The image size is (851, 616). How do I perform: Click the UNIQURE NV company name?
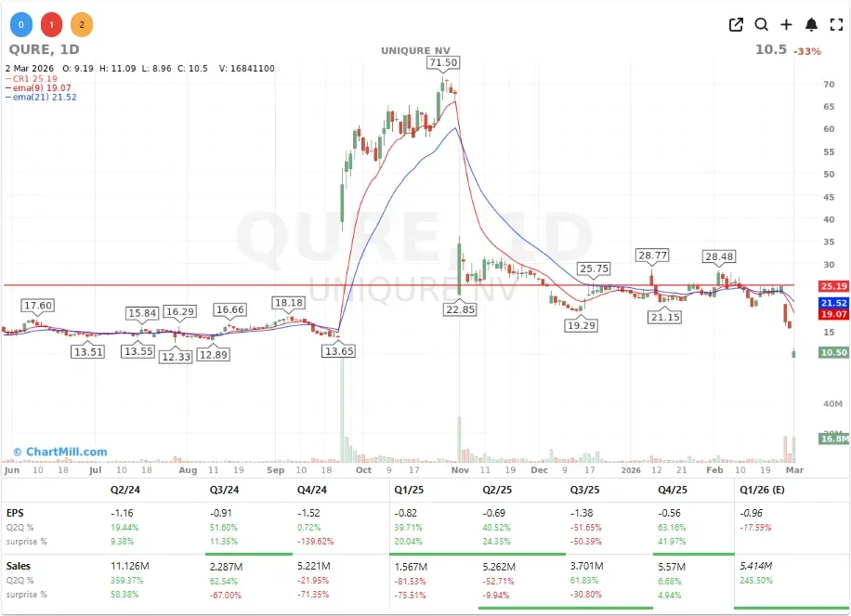point(416,50)
